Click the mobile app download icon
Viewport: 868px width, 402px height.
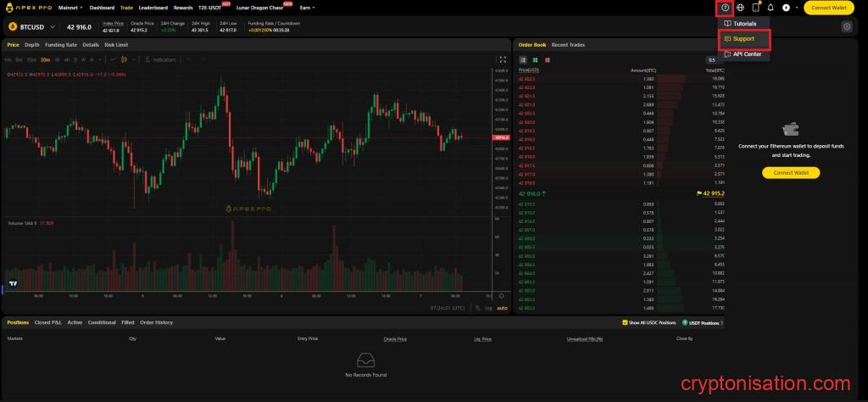pyautogui.click(x=755, y=8)
